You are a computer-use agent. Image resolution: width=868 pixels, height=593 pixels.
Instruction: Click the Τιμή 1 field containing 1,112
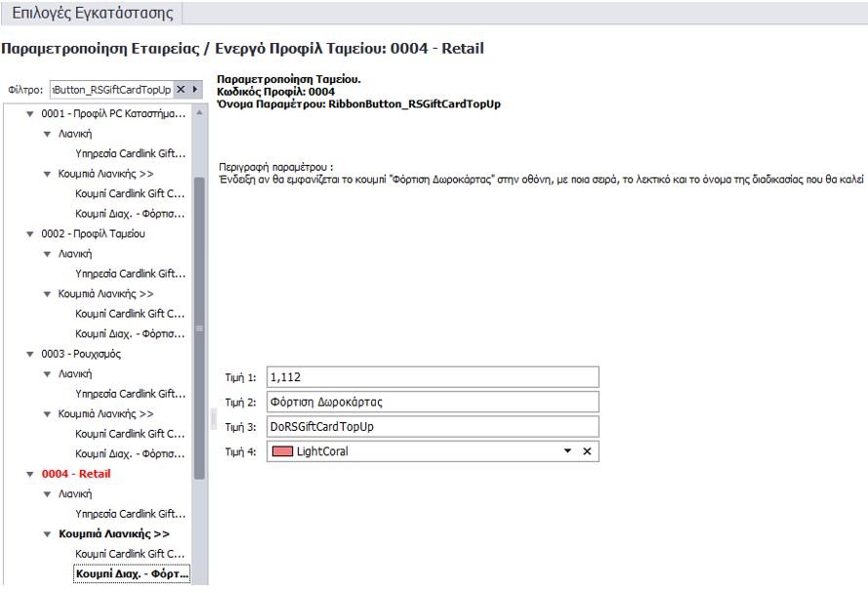coord(430,378)
